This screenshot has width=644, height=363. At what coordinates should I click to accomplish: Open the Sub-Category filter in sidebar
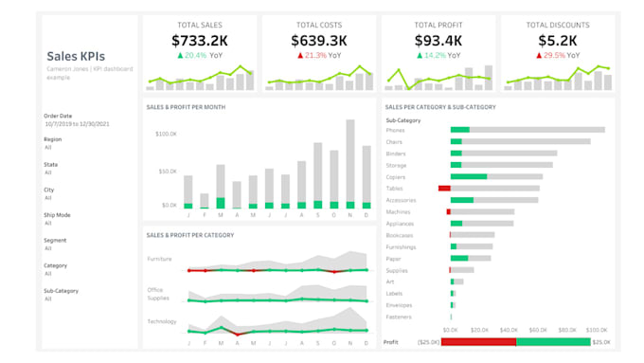[48, 299]
